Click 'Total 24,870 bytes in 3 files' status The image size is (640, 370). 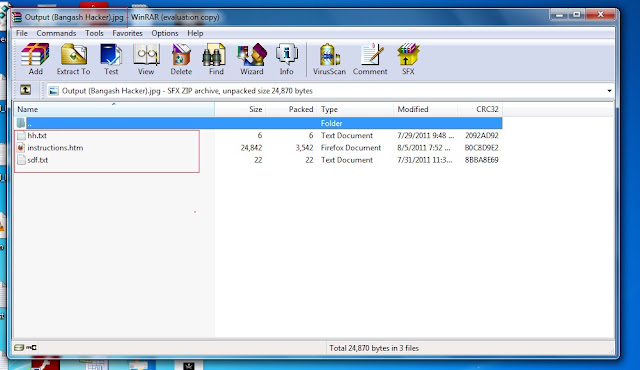[374, 348]
